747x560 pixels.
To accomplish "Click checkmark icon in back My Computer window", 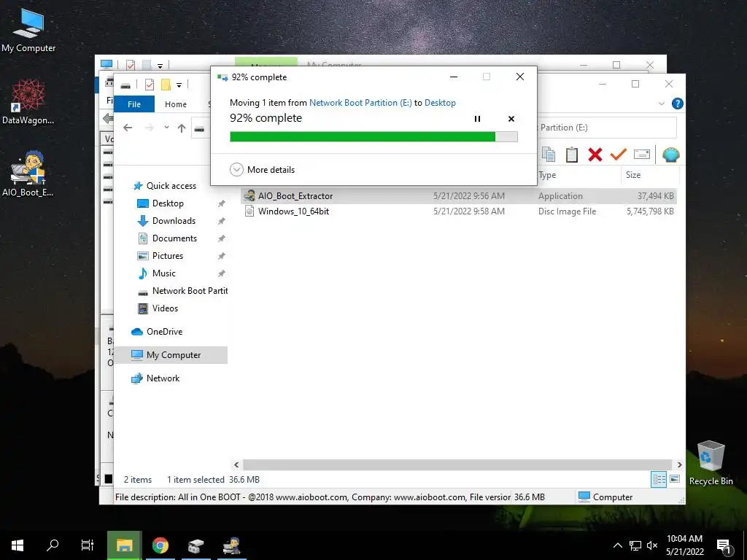I will click(x=131, y=65).
